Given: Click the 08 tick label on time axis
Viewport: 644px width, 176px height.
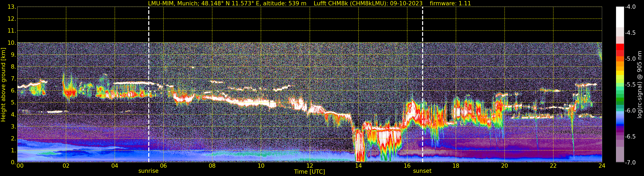Looking at the screenshot, I should 212,166.
